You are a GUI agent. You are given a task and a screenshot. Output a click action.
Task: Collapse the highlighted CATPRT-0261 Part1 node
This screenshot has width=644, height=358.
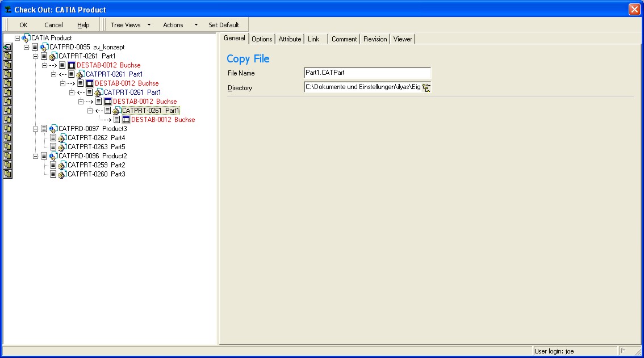point(90,111)
